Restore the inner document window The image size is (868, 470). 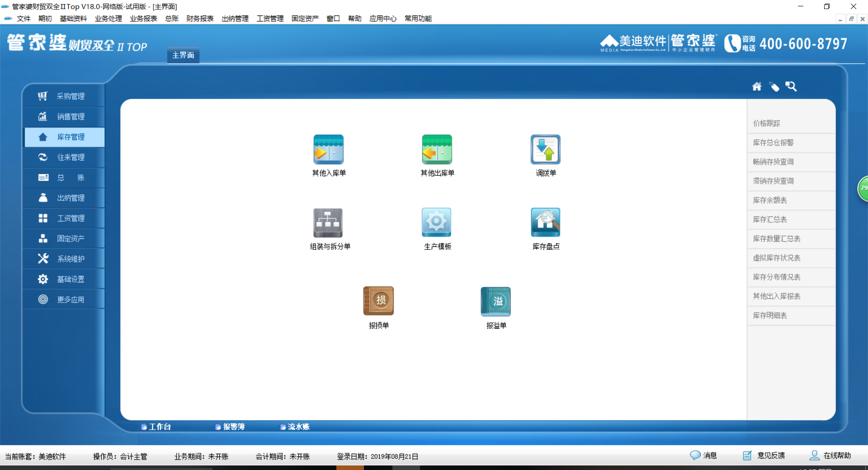pyautogui.click(x=852, y=19)
